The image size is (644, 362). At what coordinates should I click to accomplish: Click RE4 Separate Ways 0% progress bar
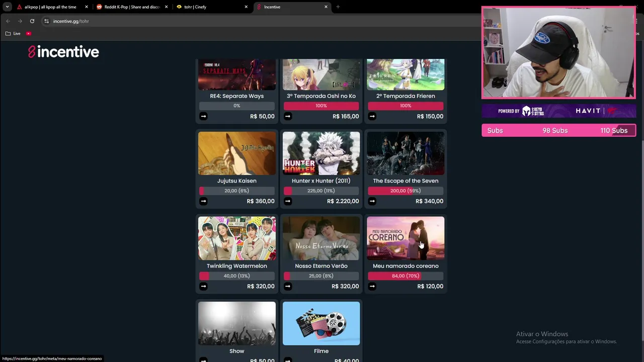coord(237,106)
